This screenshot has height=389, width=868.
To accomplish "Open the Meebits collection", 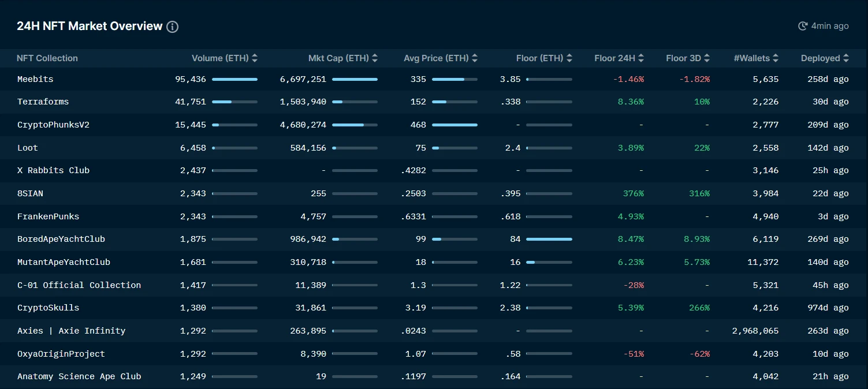I will pyautogui.click(x=35, y=79).
